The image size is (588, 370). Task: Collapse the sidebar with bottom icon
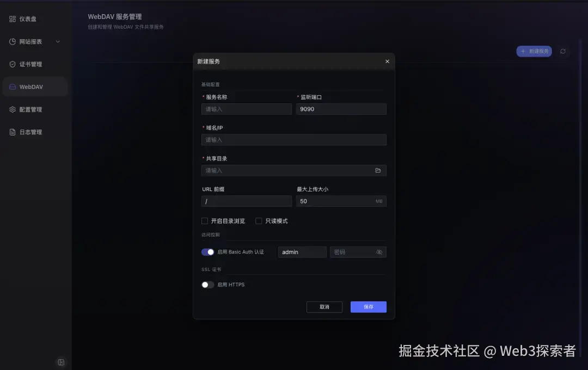61,362
